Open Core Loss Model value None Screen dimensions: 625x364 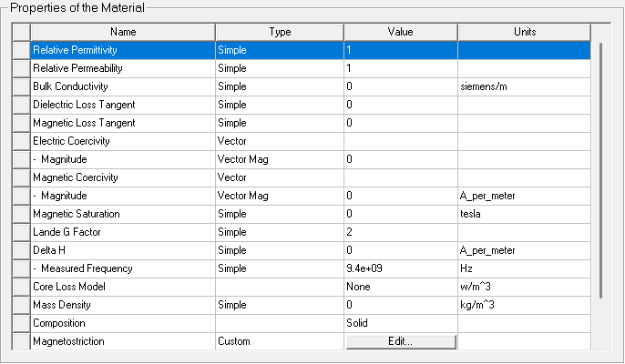pyautogui.click(x=401, y=287)
